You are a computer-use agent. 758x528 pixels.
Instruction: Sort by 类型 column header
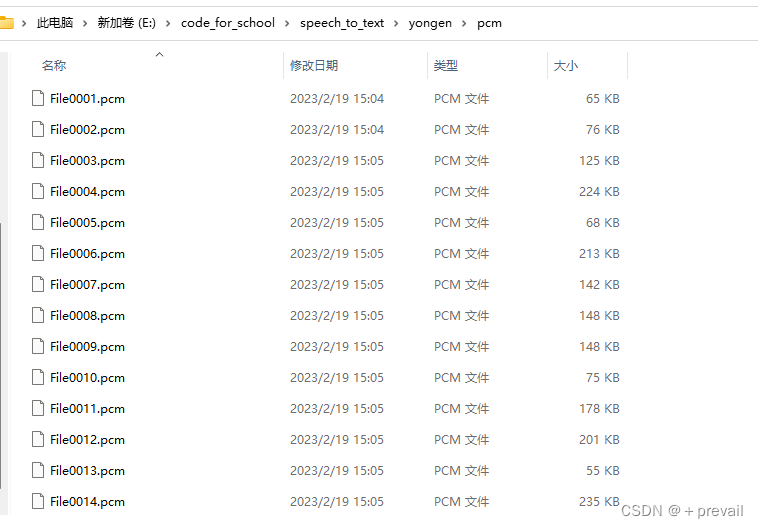coord(446,65)
